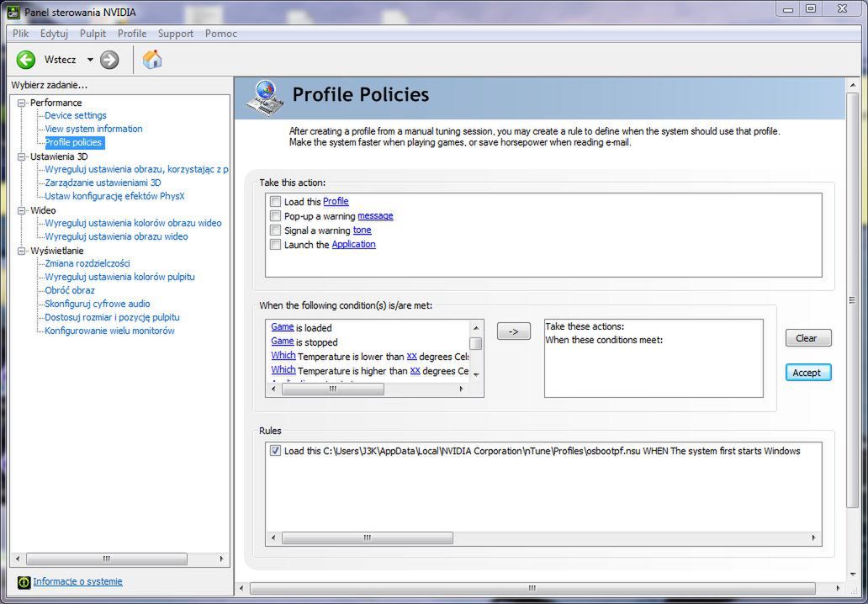Collapse the Wideo tree node
Viewport: 868px width, 604px height.
tap(22, 210)
